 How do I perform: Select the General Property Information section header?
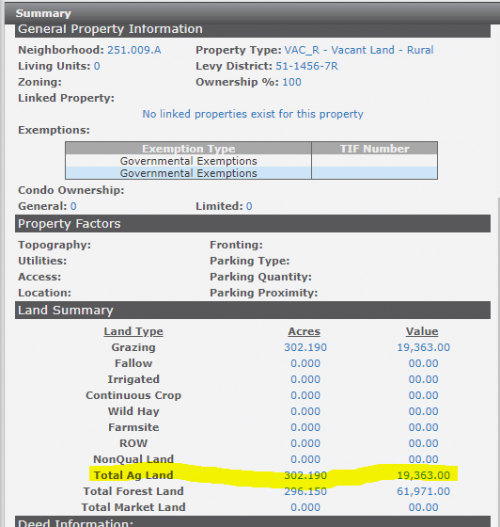(x=253, y=30)
